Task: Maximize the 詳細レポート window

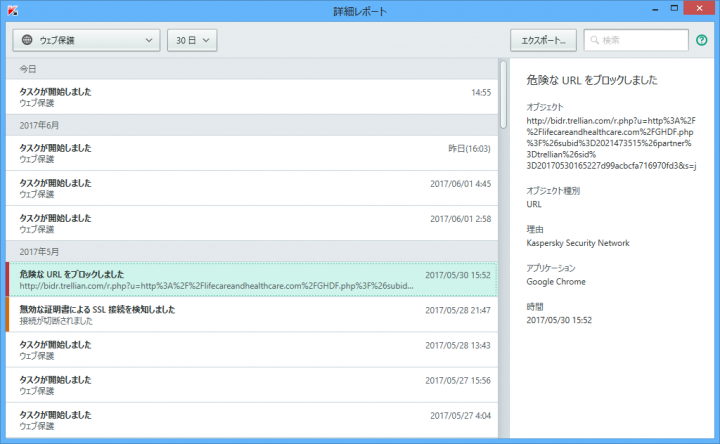Action: [x=674, y=8]
